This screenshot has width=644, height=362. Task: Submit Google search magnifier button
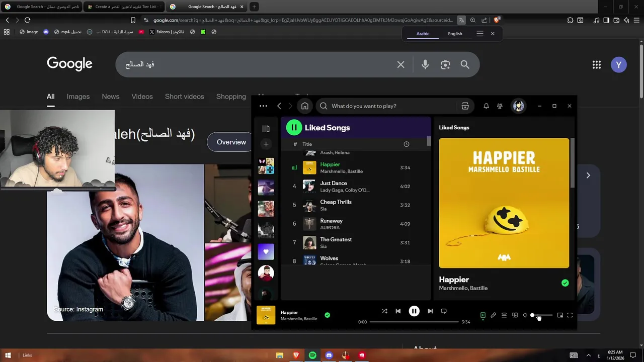(465, 64)
